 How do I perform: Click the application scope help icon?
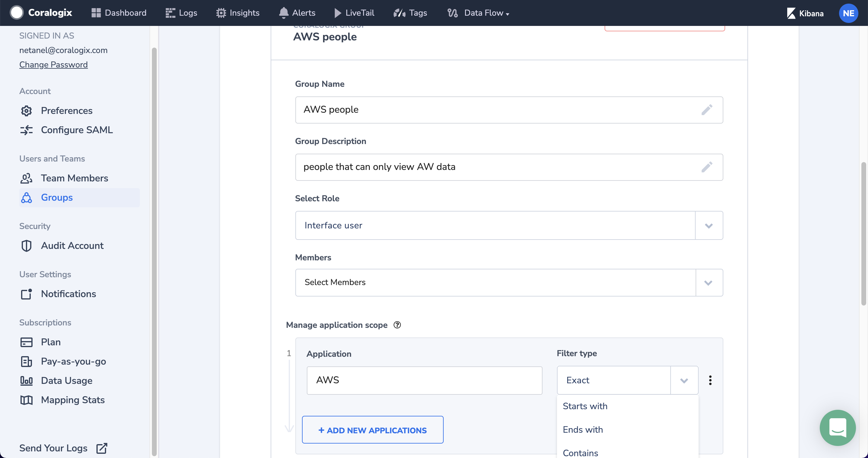(397, 325)
